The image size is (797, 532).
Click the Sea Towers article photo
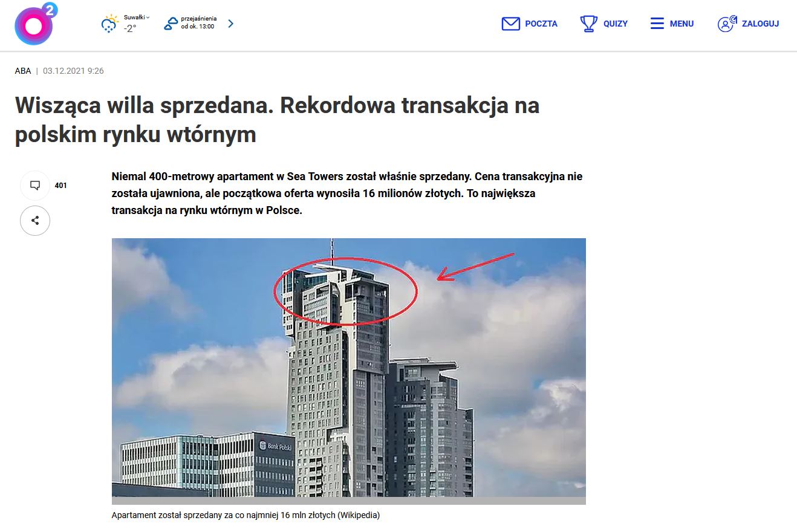tap(348, 368)
